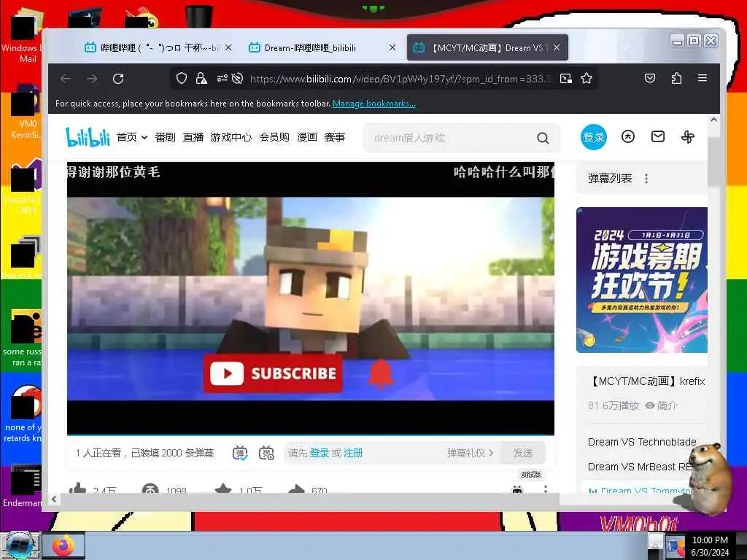Image resolution: width=747 pixels, height=560 pixels.
Task: Select Dream VS Technoblade in the playlist
Action: 642,442
